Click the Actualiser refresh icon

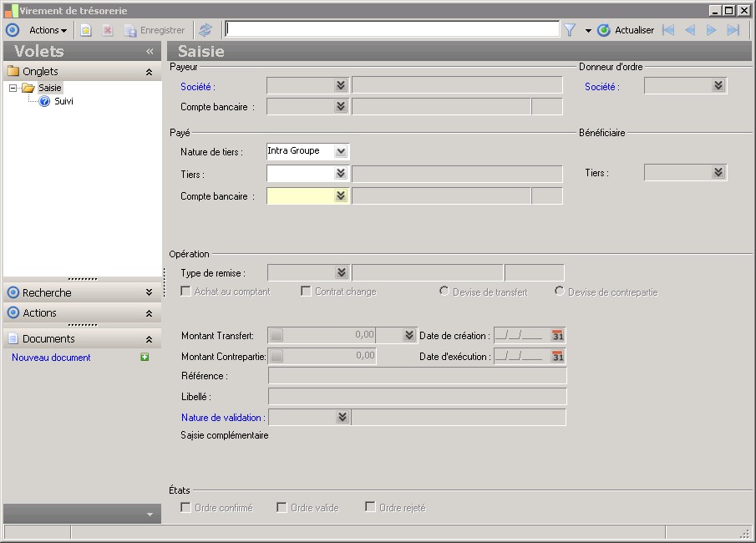(x=604, y=30)
